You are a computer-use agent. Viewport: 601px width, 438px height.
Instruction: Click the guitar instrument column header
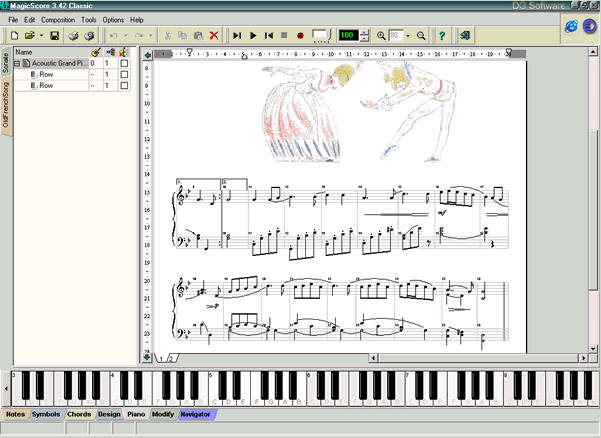[x=96, y=52]
